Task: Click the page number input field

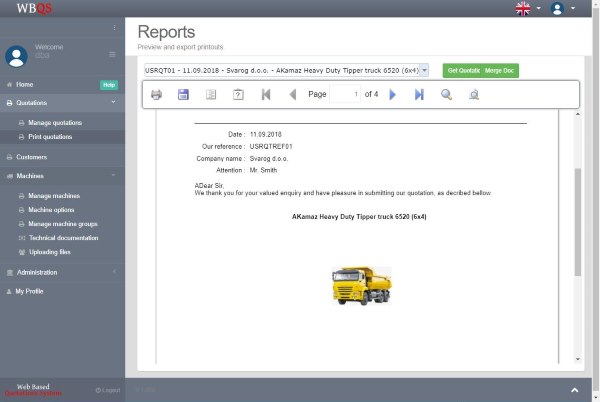Action: point(344,94)
